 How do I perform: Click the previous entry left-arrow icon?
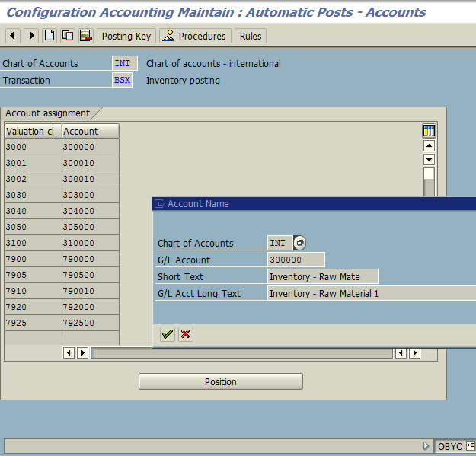pyautogui.click(x=13, y=37)
